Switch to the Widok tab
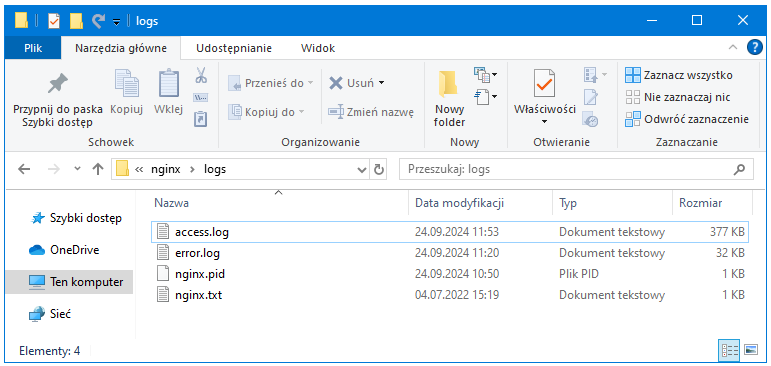Viewport: 771px width, 366px height. (x=318, y=48)
